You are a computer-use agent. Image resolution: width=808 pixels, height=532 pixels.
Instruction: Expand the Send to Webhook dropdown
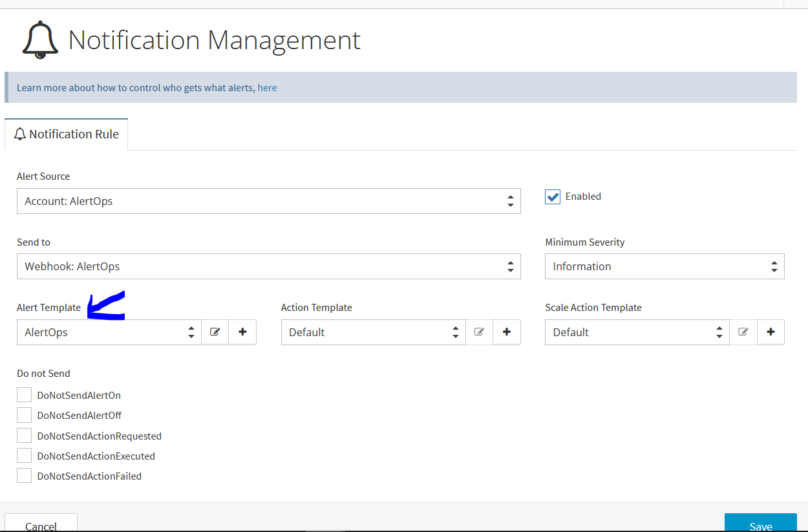click(268, 266)
